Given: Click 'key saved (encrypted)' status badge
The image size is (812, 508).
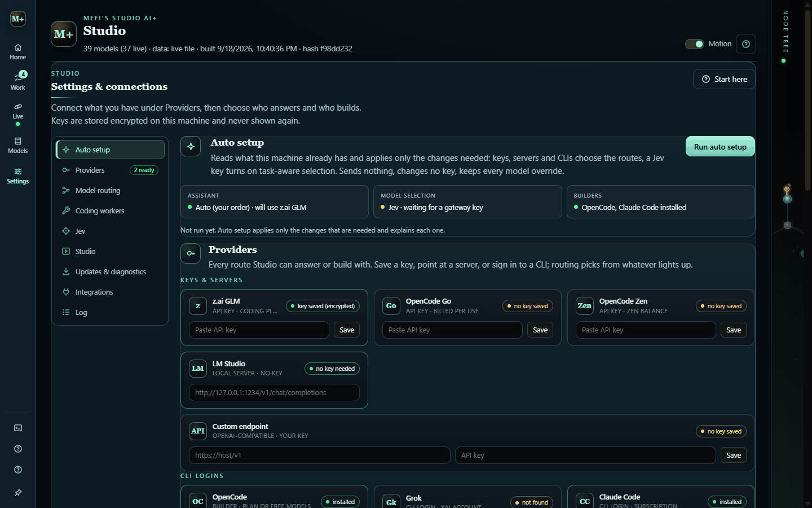Looking at the screenshot, I should (323, 306).
